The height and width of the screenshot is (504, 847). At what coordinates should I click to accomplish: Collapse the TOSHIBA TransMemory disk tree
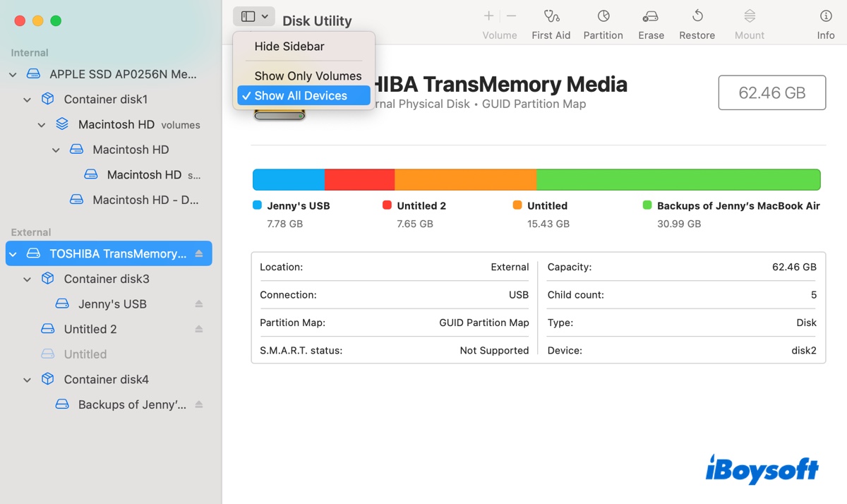point(13,254)
